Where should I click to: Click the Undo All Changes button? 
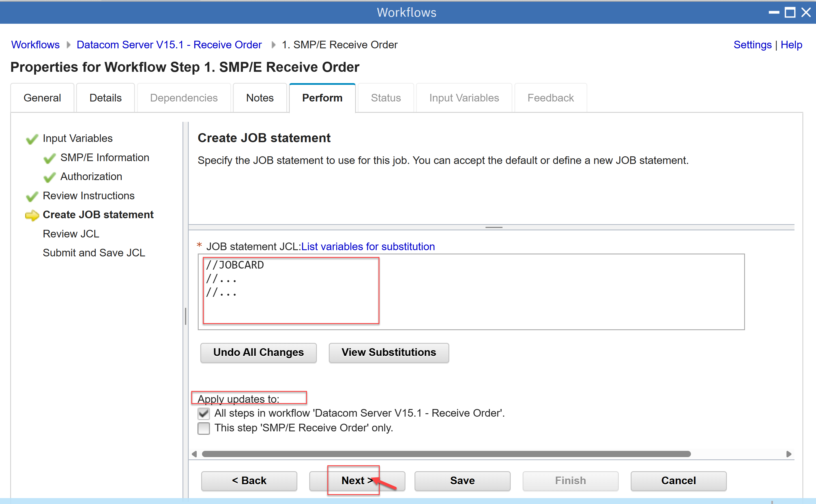click(x=258, y=353)
